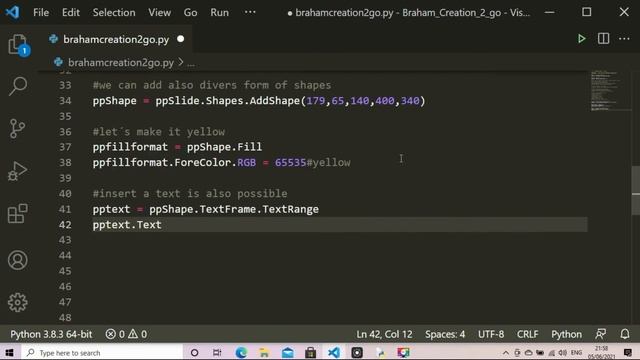
Task: Change file encoding UTF-8
Action: 491,334
